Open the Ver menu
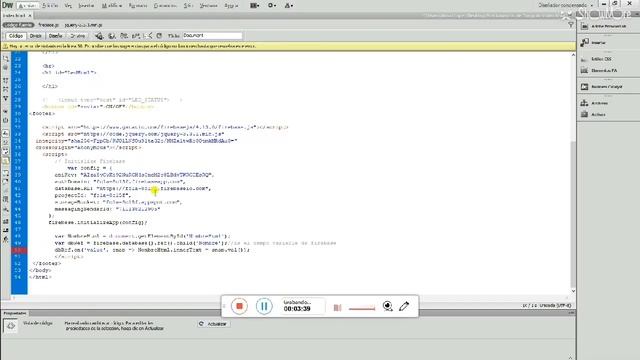 tap(68, 6)
